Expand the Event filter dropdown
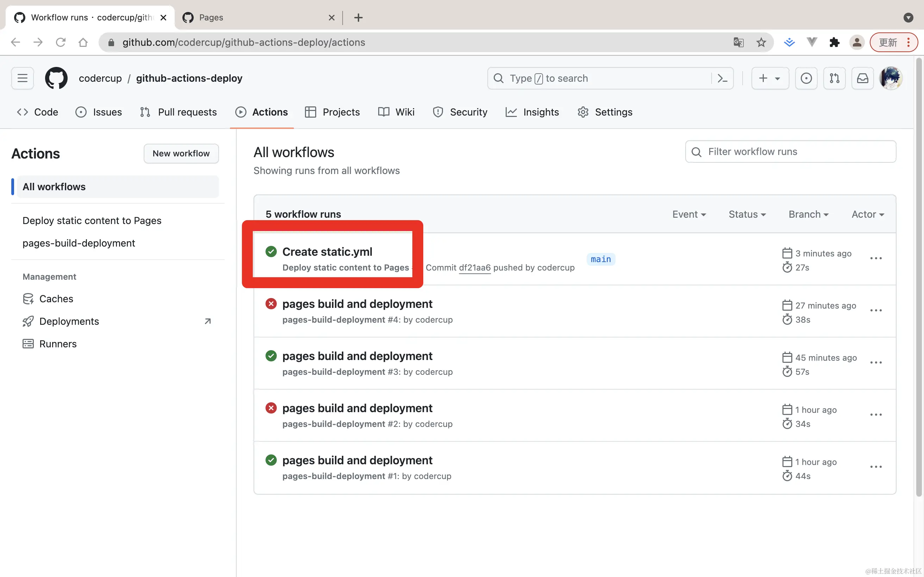 [x=689, y=215]
